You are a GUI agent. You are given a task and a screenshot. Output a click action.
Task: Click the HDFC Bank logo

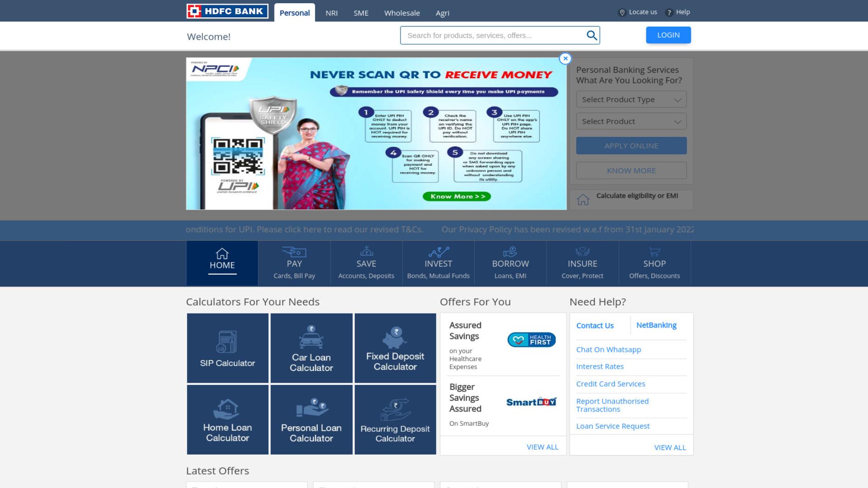pos(227,11)
